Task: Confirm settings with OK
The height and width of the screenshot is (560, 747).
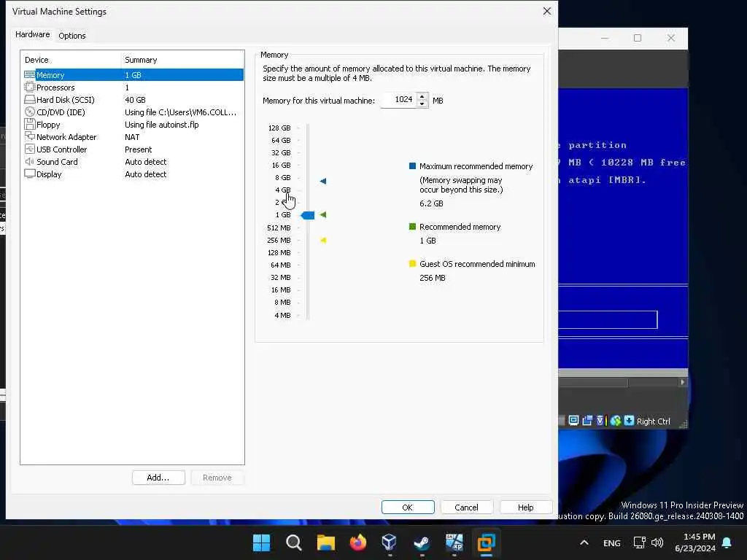Action: click(x=408, y=507)
